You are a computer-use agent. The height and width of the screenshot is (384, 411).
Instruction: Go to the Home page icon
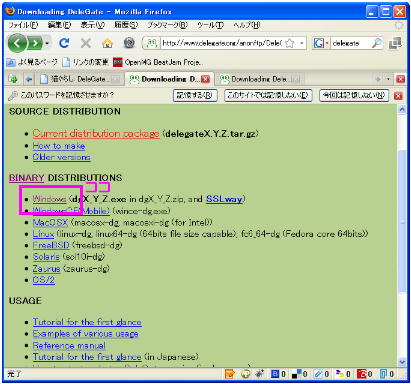tap(107, 43)
